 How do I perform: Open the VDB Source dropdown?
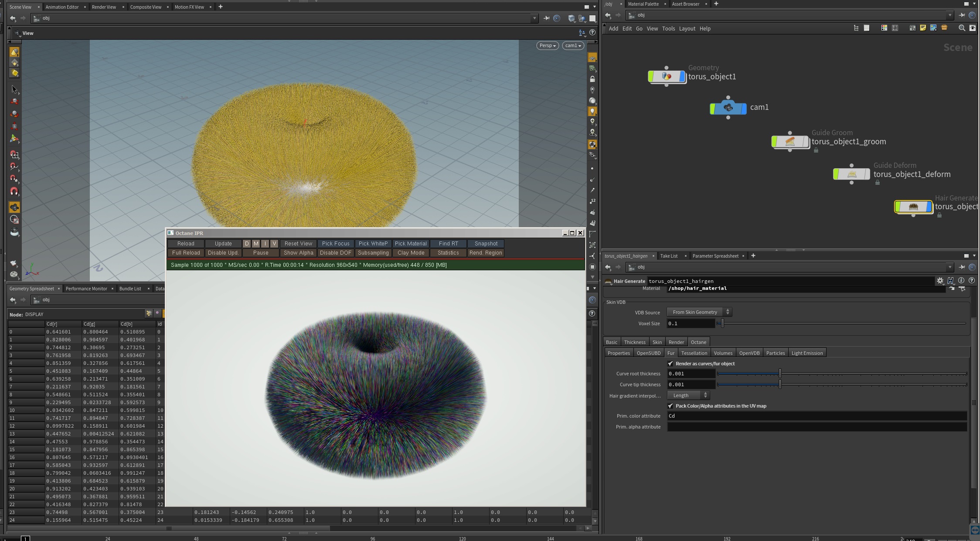pyautogui.click(x=699, y=312)
